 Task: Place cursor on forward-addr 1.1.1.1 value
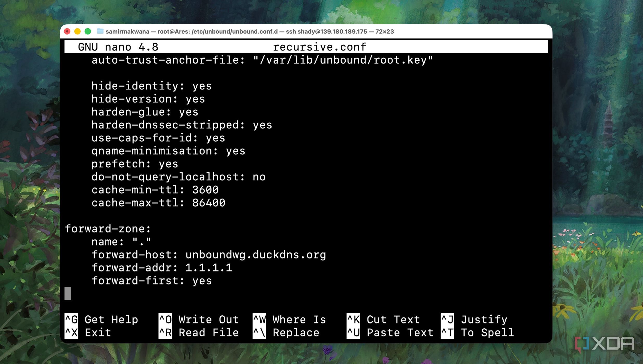pos(209,268)
